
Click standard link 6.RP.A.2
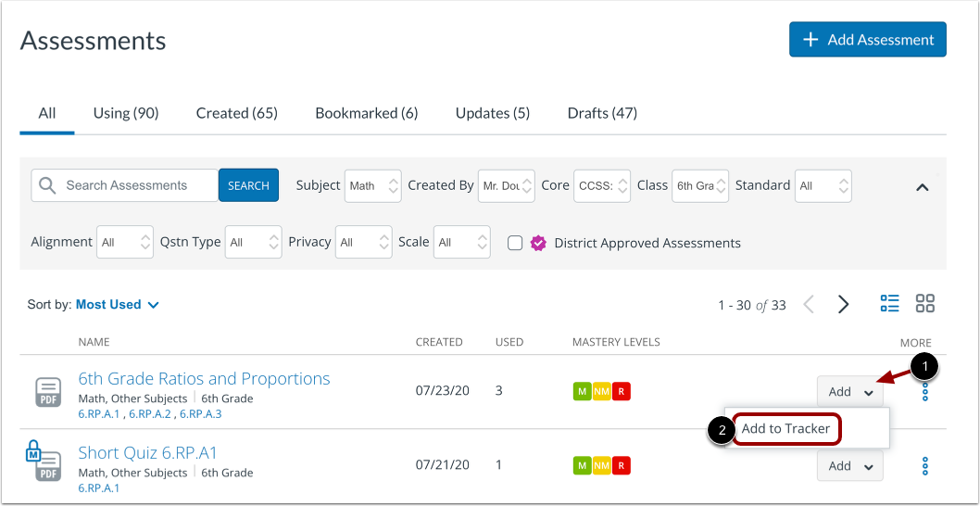coord(150,413)
